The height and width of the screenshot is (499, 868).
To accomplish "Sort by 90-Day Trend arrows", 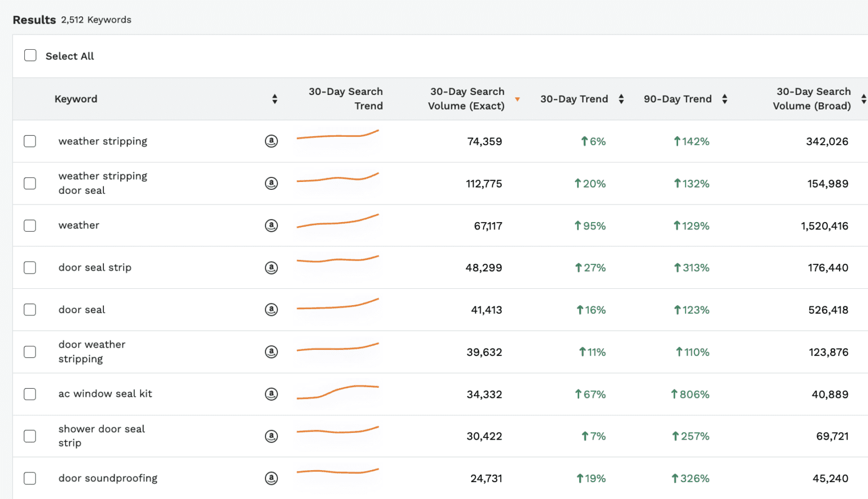I will point(724,99).
